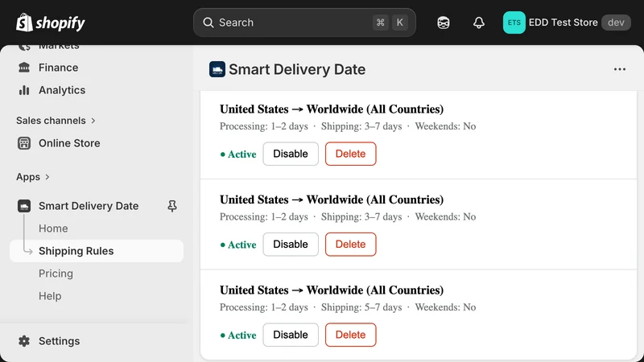Select Shipping Rules in the sidebar

tap(97, 251)
